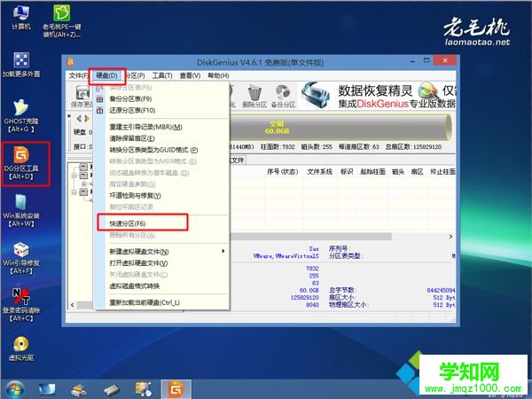The width and height of the screenshot is (532, 399).
Task: Open the Windows Start orb
Action: (x=13, y=389)
